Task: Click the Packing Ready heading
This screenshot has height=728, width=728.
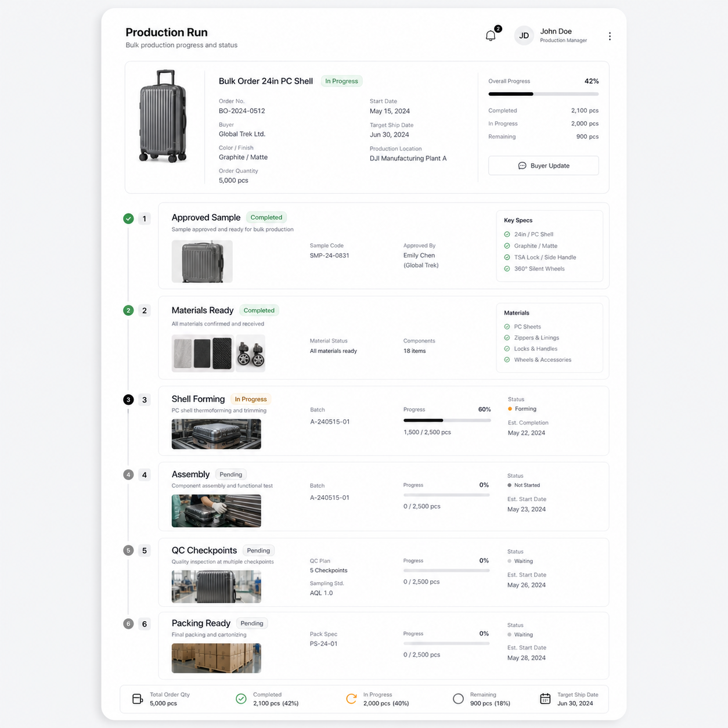Action: pos(201,624)
